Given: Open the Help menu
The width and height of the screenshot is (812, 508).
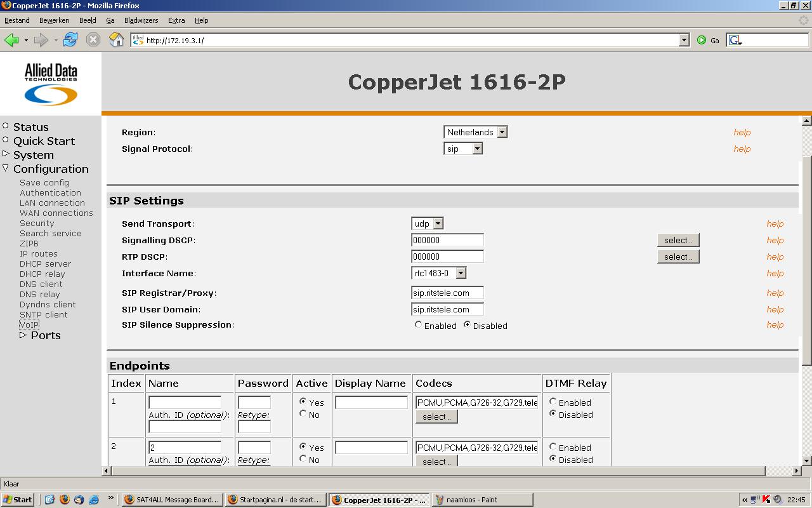Looking at the screenshot, I should coord(201,20).
